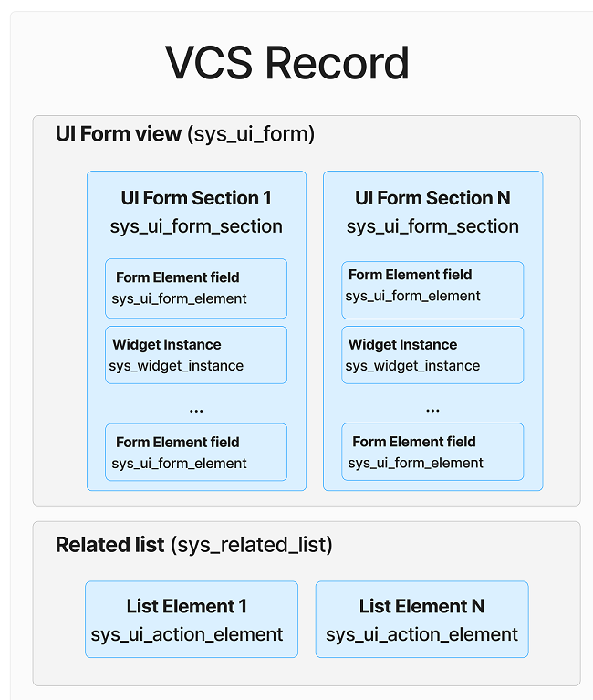Click Widget Instance box in Section 1
The image size is (593, 700).
(x=196, y=355)
